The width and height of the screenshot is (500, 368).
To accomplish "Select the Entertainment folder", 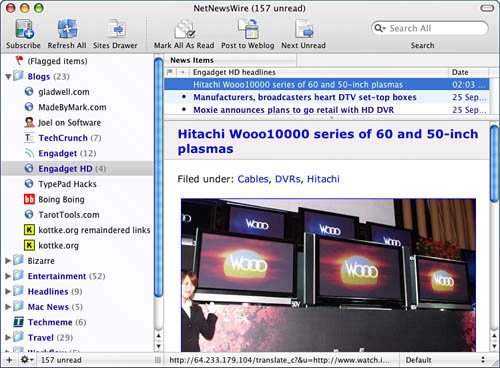I will [77, 276].
